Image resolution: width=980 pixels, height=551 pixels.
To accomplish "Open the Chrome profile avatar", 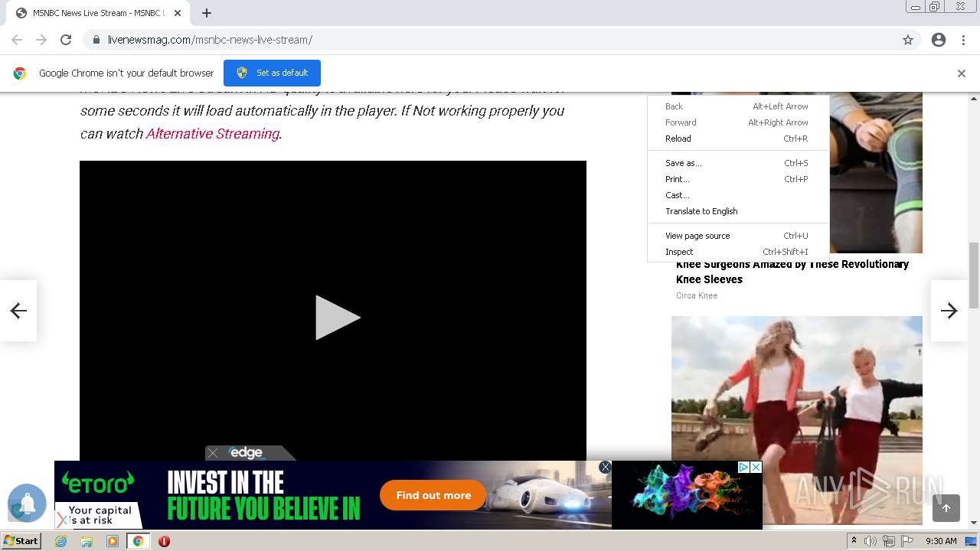I will 939,40.
